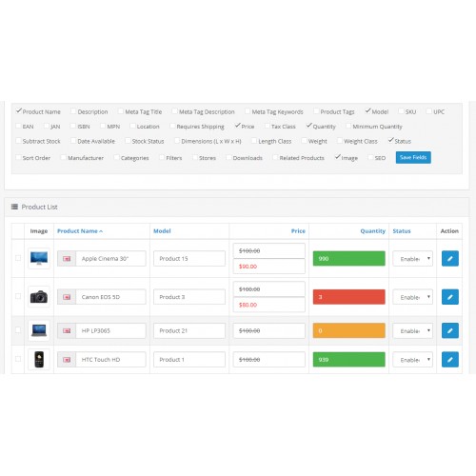Image resolution: width=476 pixels, height=476 pixels.
Task: Tick the Manufacturer field checkbox
Action: point(63,157)
